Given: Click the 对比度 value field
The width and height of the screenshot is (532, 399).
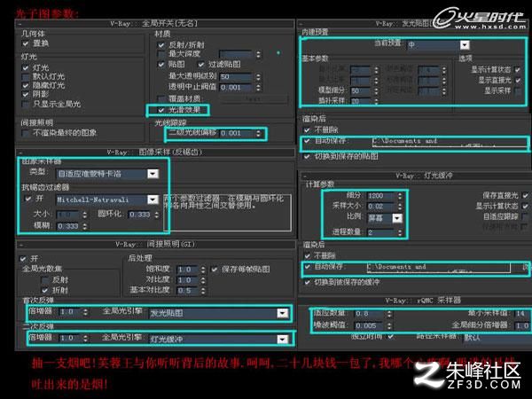Looking at the screenshot, I should 187,280.
